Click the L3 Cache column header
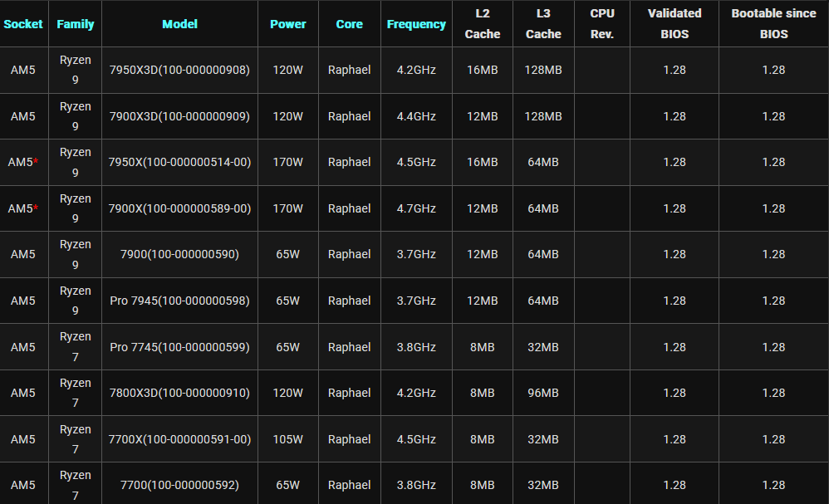The height and width of the screenshot is (504, 829). point(543,24)
